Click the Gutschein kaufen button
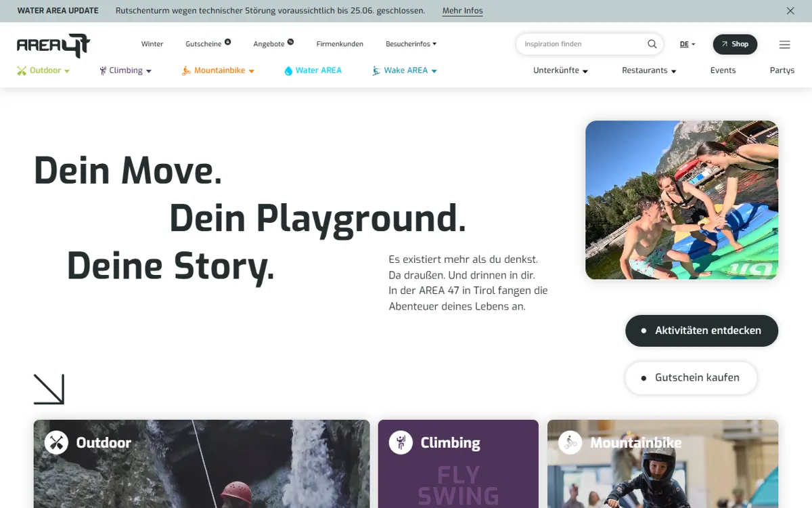The image size is (812, 508). tap(691, 377)
